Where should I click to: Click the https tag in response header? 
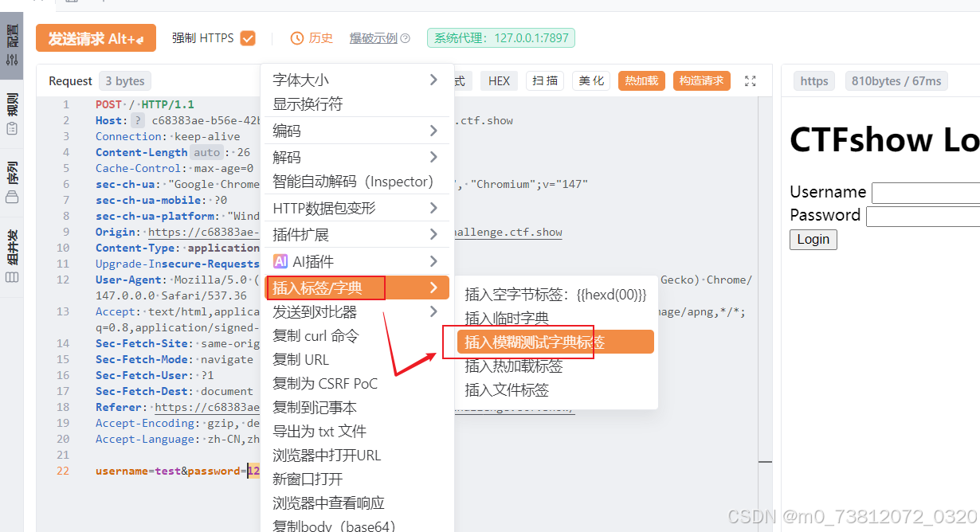[x=814, y=81]
